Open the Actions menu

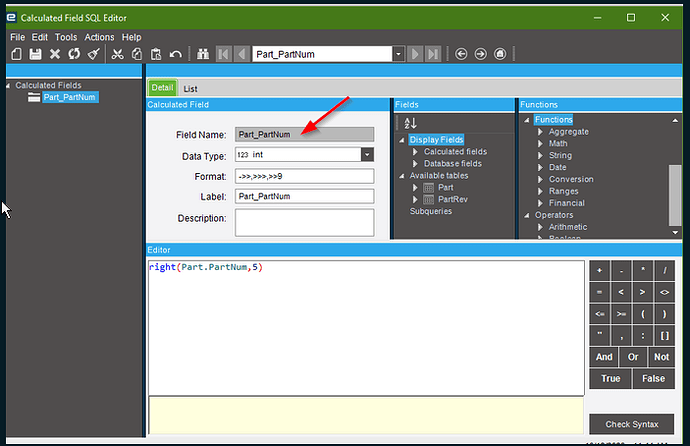99,37
